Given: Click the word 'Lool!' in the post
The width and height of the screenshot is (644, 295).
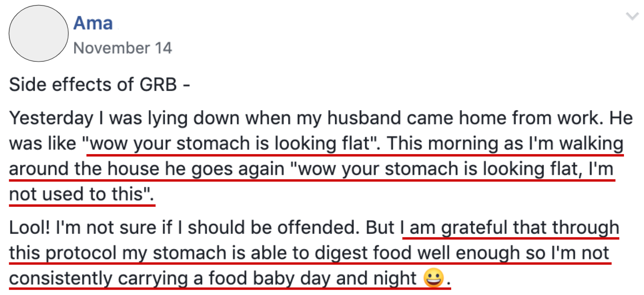Looking at the screenshot, I should coord(30,227).
